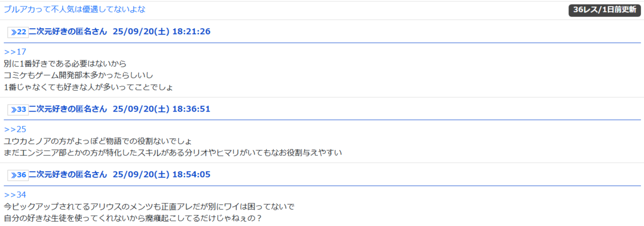Click the 36レス/1日前更新 badge
The width and height of the screenshot is (644, 226).
coord(604,10)
